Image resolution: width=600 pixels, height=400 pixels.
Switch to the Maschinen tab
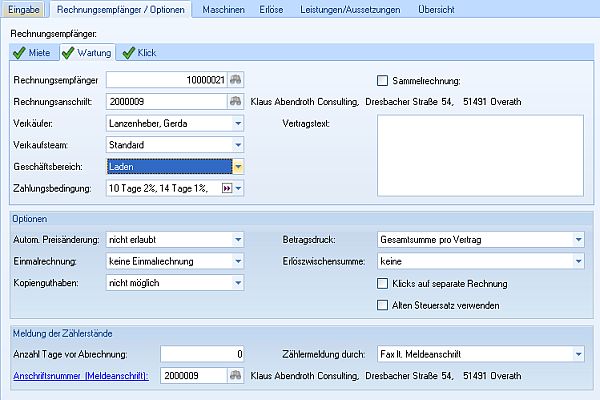(x=225, y=9)
